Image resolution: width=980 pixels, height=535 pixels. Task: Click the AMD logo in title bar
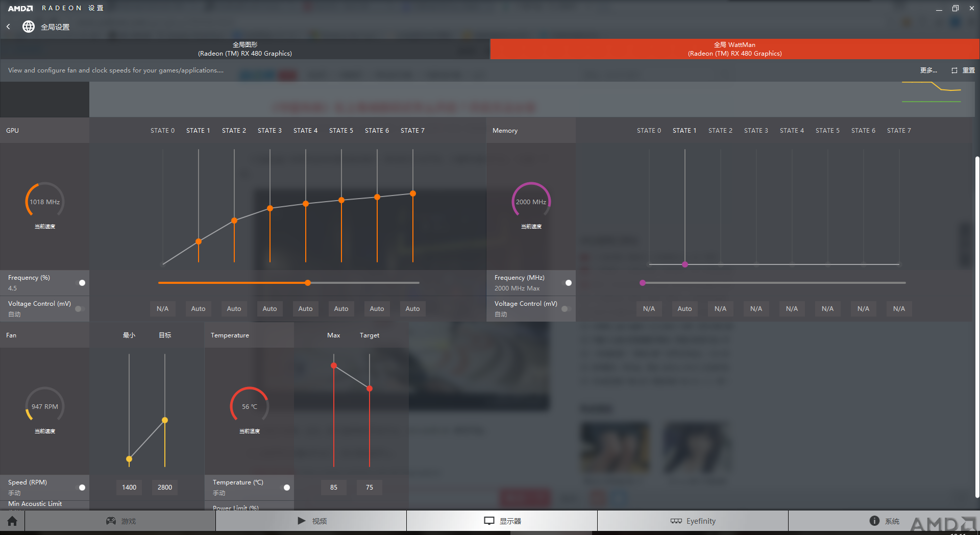[20, 8]
